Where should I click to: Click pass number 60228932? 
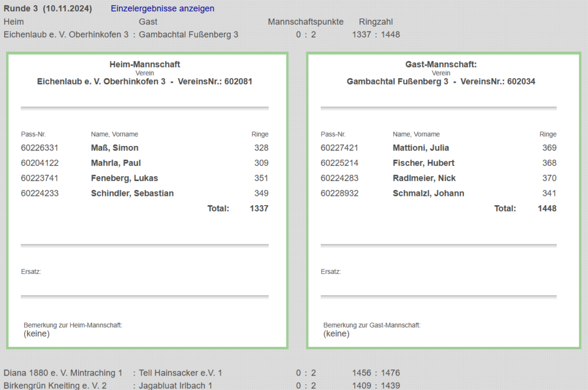pos(339,193)
